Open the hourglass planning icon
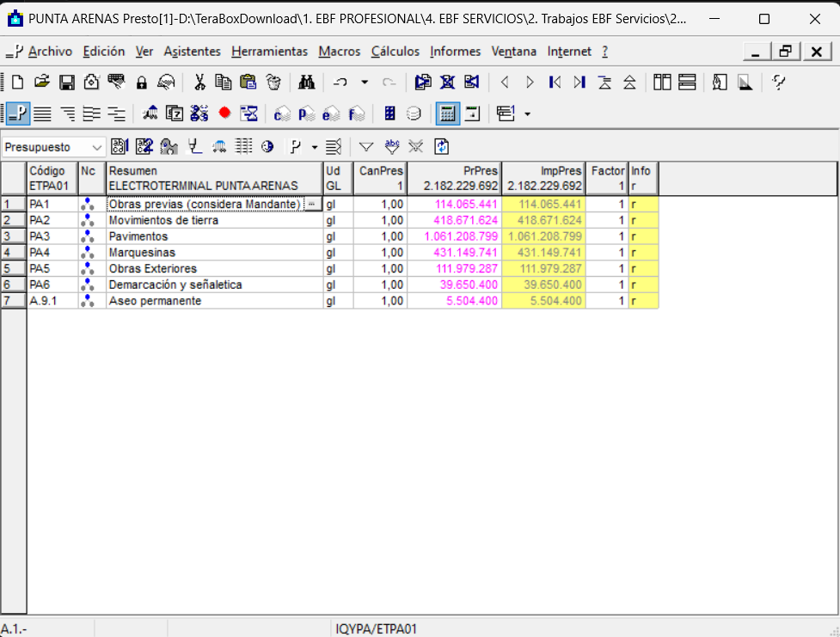Image resolution: width=840 pixels, height=637 pixels. [x=249, y=113]
